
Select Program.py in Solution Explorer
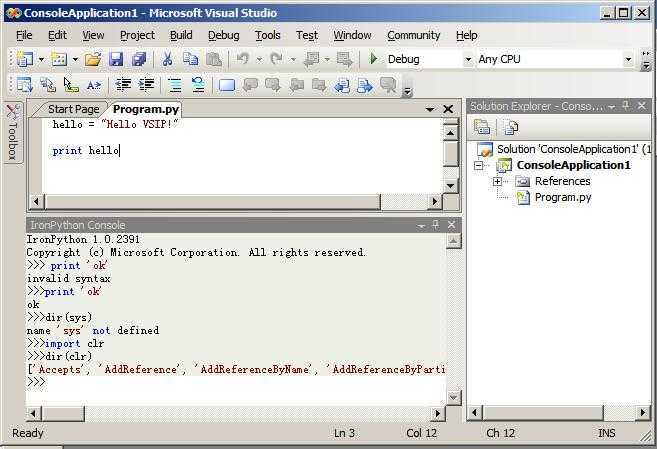click(x=563, y=197)
